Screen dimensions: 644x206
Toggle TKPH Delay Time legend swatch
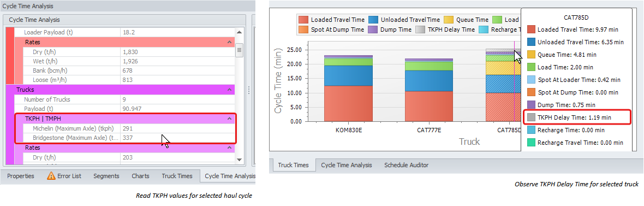point(420,30)
